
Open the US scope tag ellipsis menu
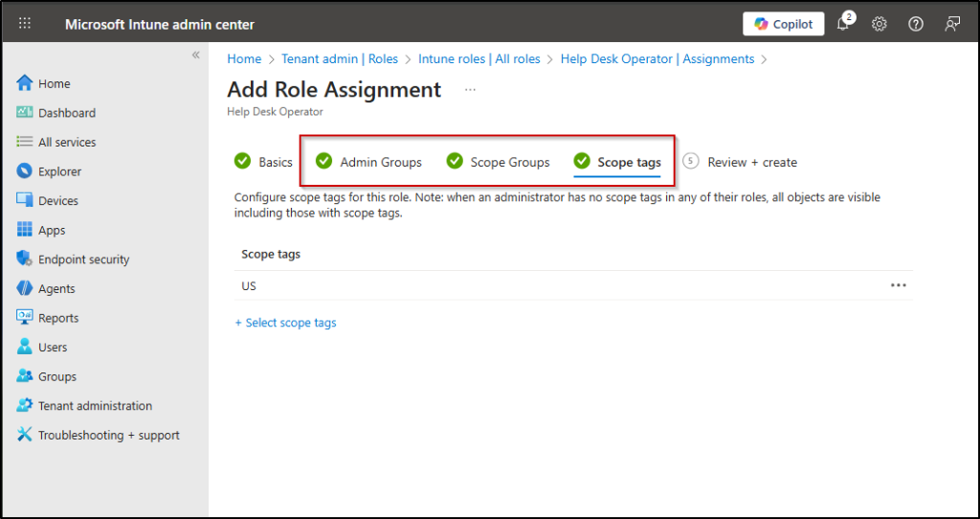coord(898,285)
